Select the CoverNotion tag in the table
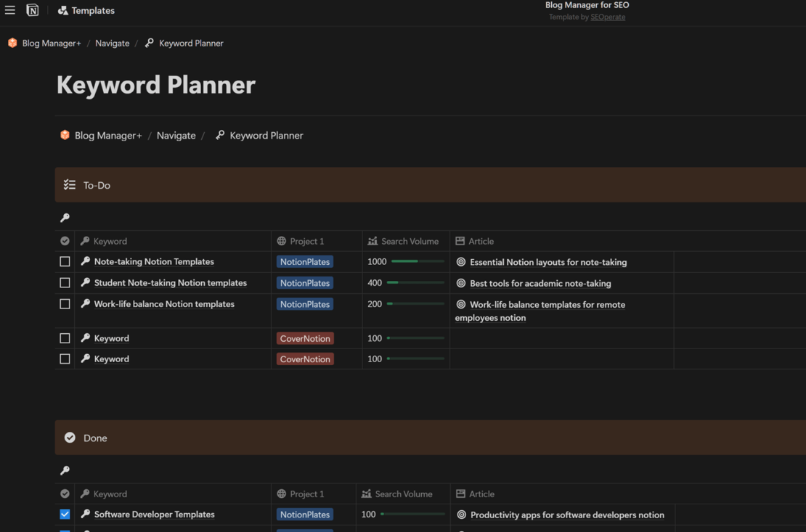Image resolution: width=806 pixels, height=532 pixels. (x=305, y=338)
